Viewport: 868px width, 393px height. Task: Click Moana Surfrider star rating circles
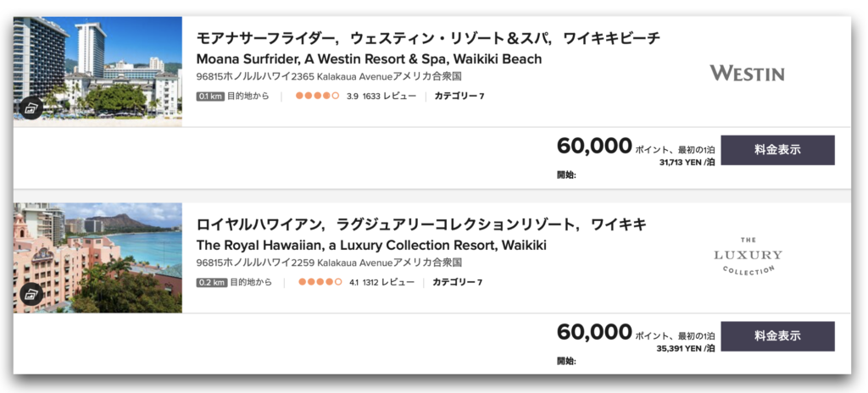317,96
